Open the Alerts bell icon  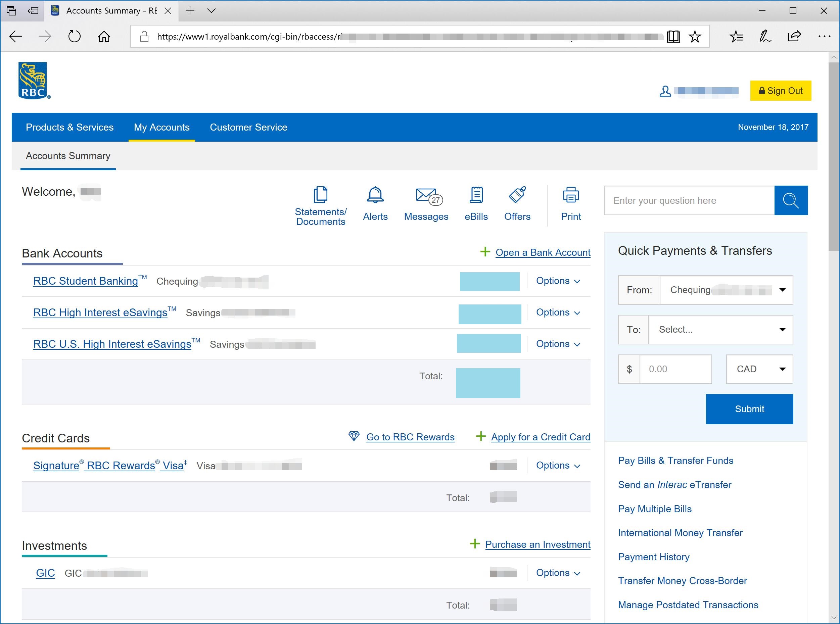375,195
